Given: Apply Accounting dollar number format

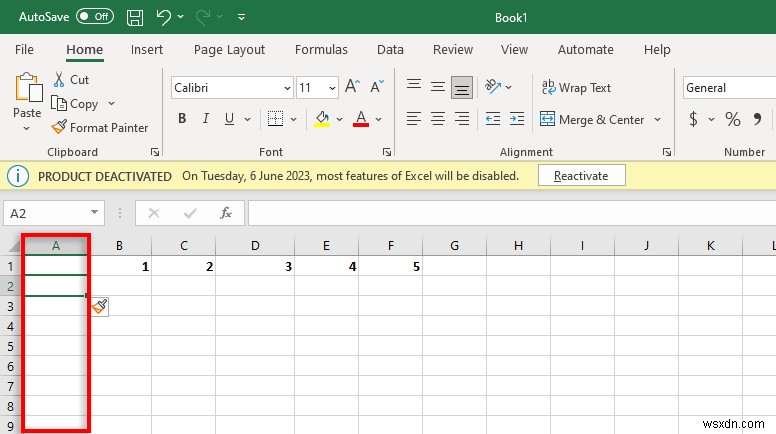Looking at the screenshot, I should click(x=693, y=119).
